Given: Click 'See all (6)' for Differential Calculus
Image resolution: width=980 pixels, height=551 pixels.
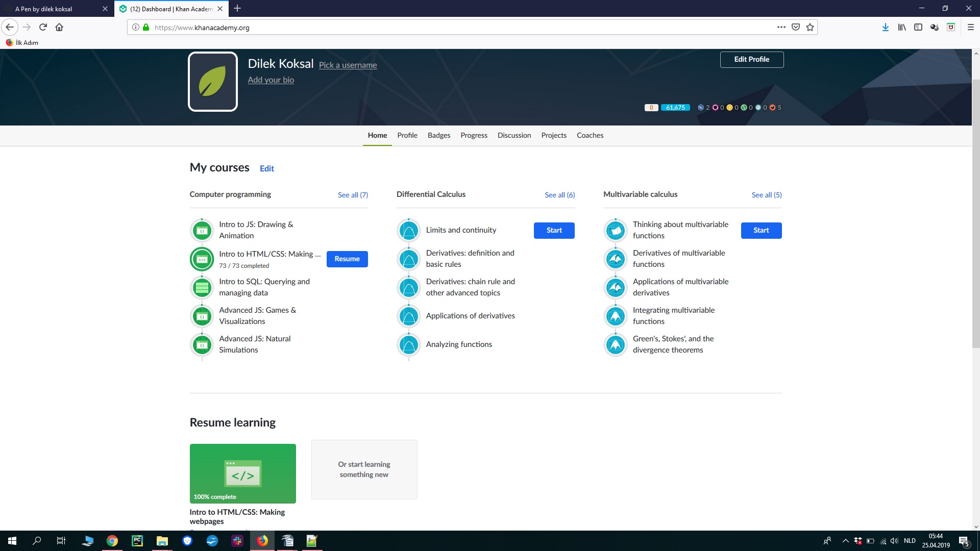Looking at the screenshot, I should point(559,195).
